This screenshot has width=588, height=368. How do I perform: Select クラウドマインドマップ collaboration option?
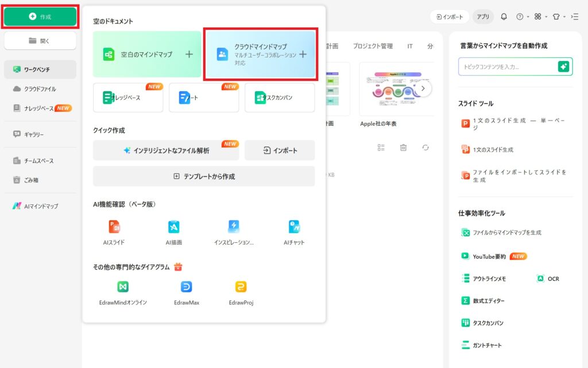(x=260, y=55)
